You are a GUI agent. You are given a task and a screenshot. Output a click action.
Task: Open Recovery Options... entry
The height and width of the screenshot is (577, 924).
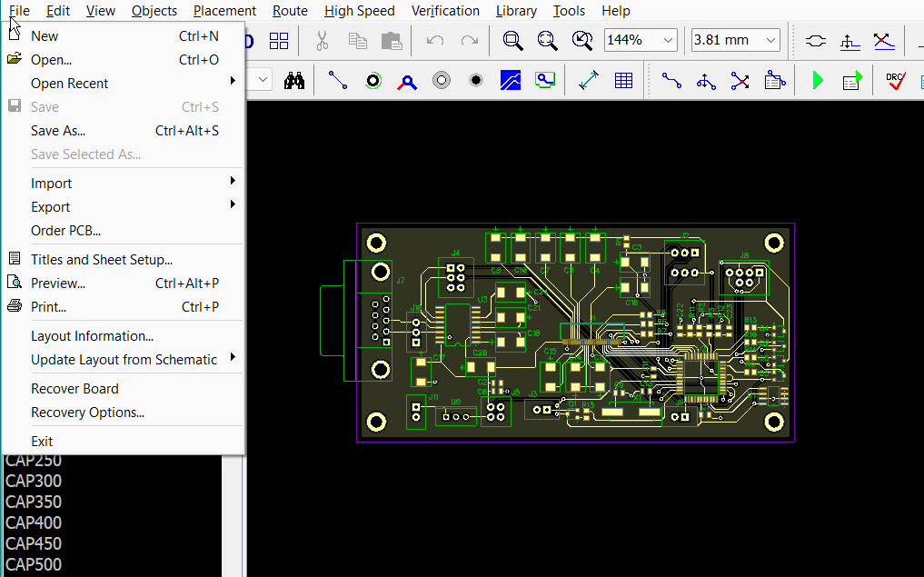coord(123,412)
